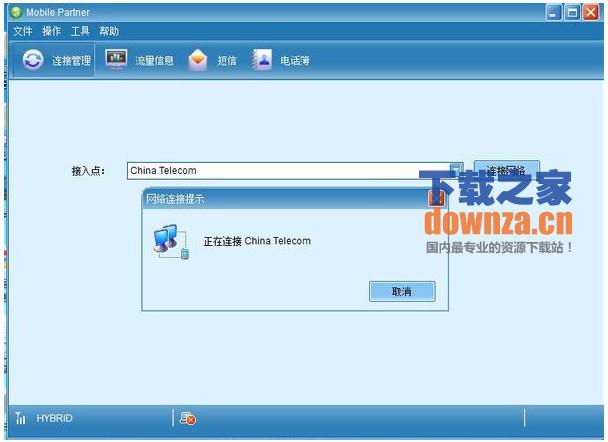Open the 工具 menu
Image resolution: width=608 pixels, height=442 pixels.
(x=80, y=31)
